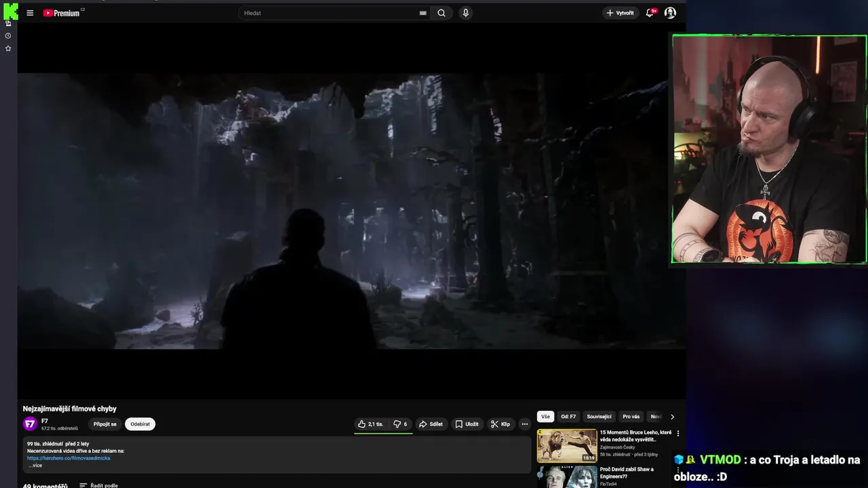Image resolution: width=868 pixels, height=488 pixels.
Task: Like the video with thumbs-up 2,1 tis.
Action: tap(370, 424)
